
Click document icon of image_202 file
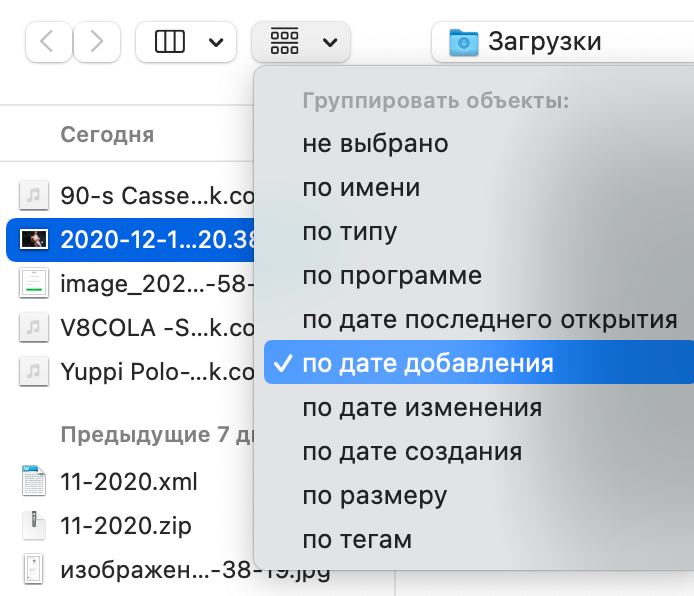(x=34, y=283)
